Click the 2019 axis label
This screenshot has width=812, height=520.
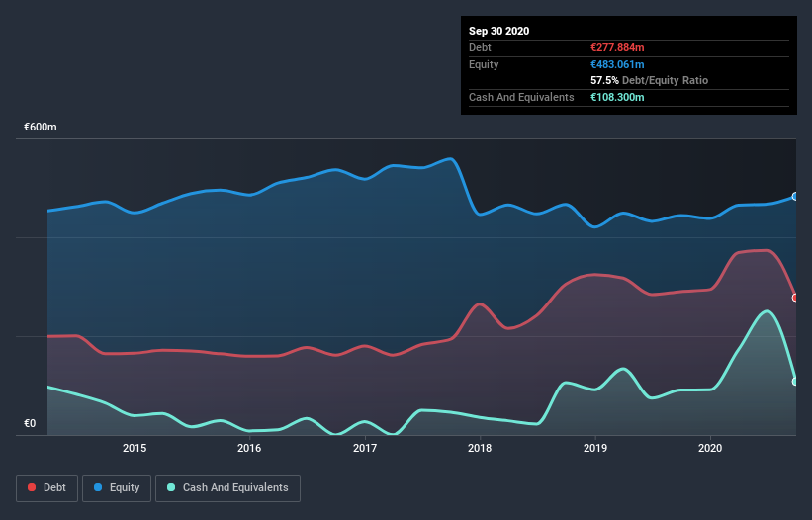(595, 448)
